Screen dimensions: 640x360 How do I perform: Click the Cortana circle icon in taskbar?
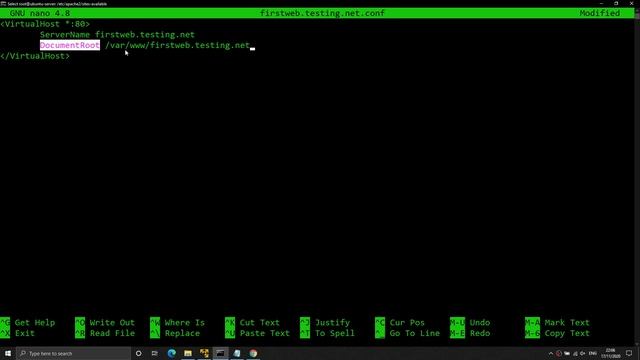(138, 353)
